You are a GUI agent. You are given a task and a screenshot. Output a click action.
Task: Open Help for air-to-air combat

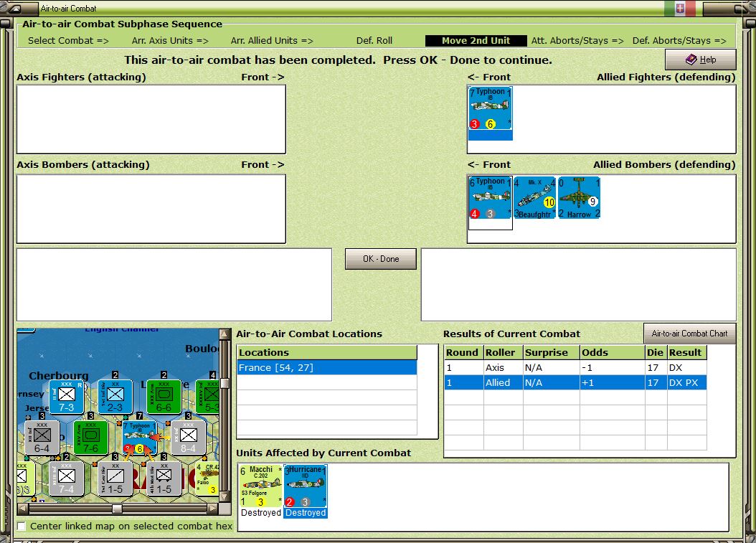pyautogui.click(x=701, y=60)
